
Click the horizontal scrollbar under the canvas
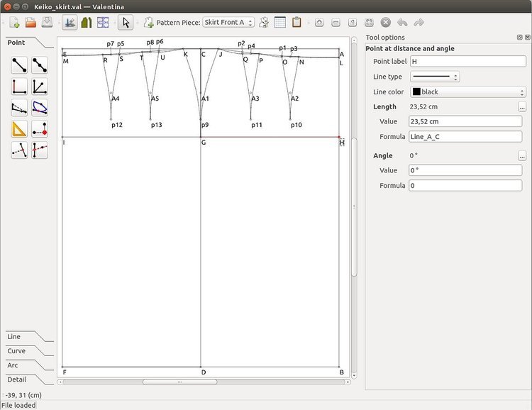pos(179,382)
